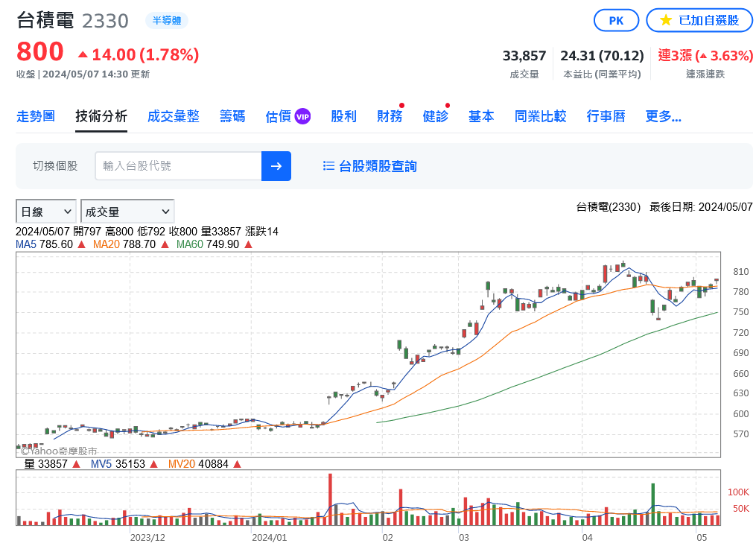Click the 2024/05/07 開797 高800 quote line
The width and height of the screenshot is (756, 546).
[x=147, y=232]
